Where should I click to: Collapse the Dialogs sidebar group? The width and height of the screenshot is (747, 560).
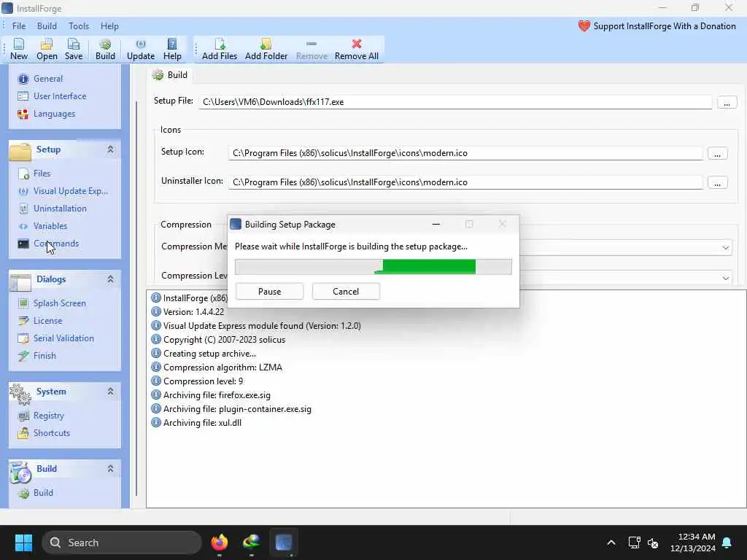point(111,279)
